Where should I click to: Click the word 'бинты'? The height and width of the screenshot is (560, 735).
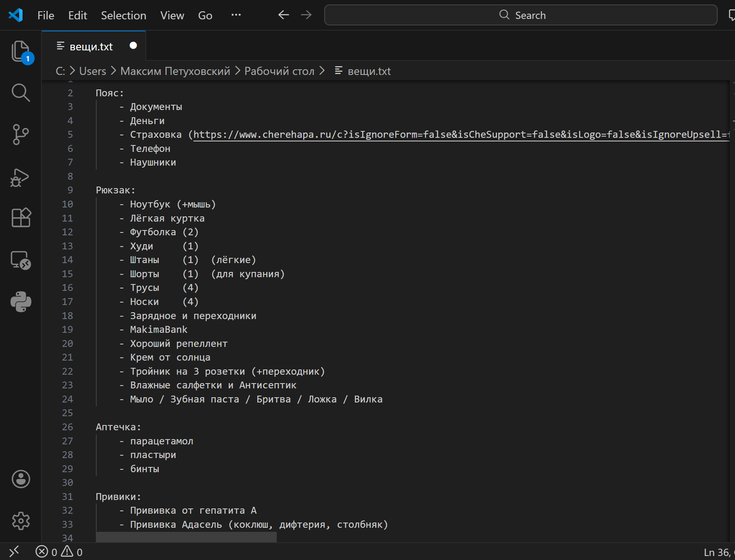(x=145, y=469)
